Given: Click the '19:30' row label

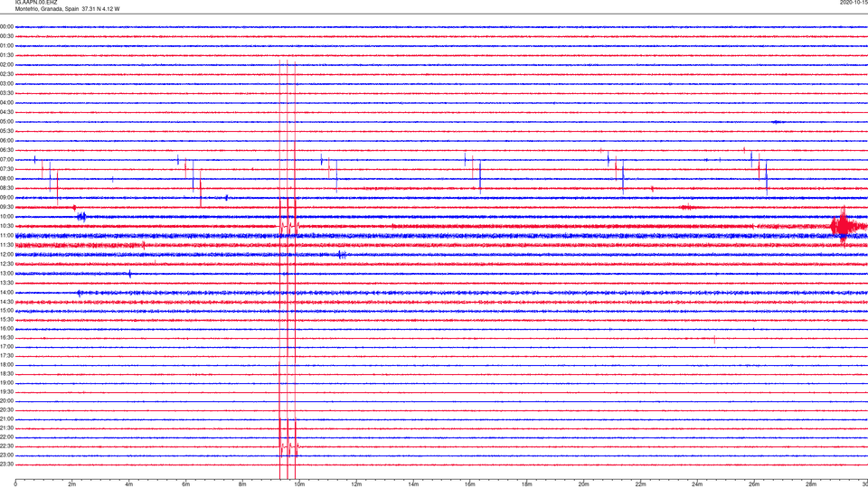Looking at the screenshot, I should 6,392.
